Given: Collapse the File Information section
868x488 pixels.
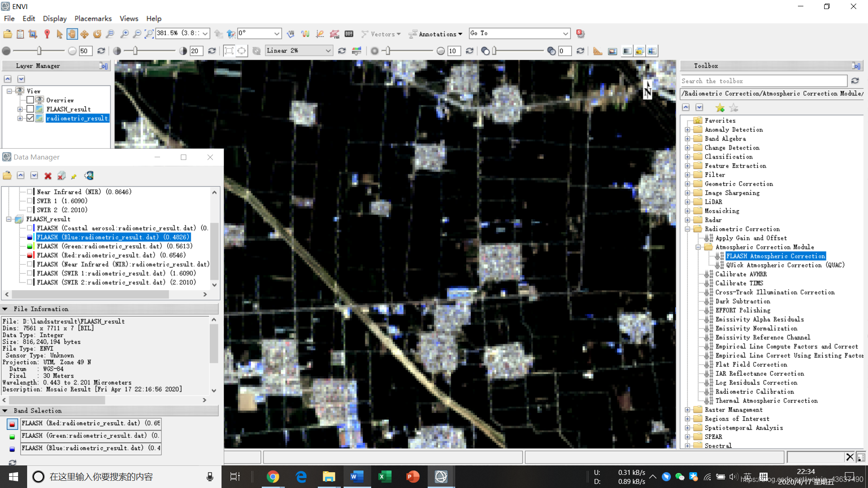Looking at the screenshot, I should pos(5,309).
